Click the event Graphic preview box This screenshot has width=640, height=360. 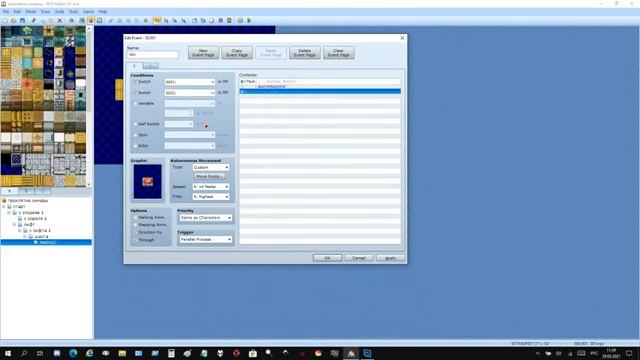147,182
